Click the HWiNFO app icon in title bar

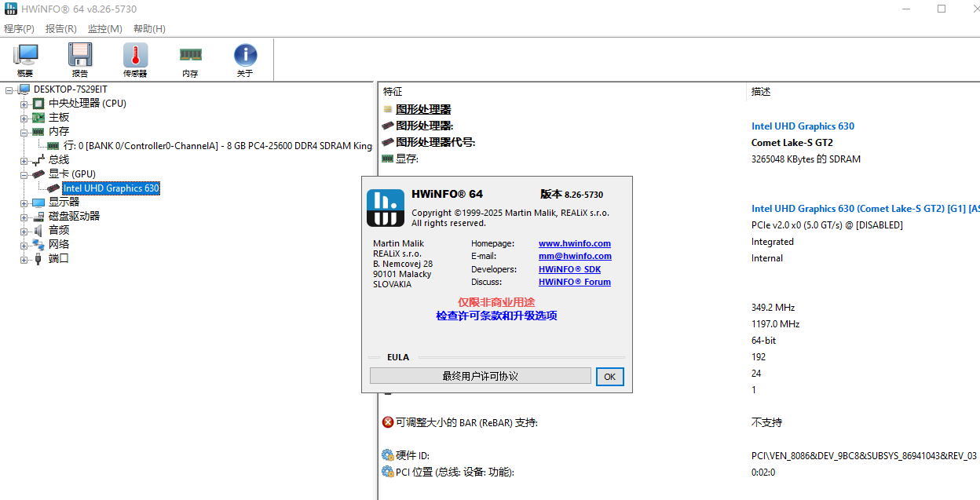10,9
